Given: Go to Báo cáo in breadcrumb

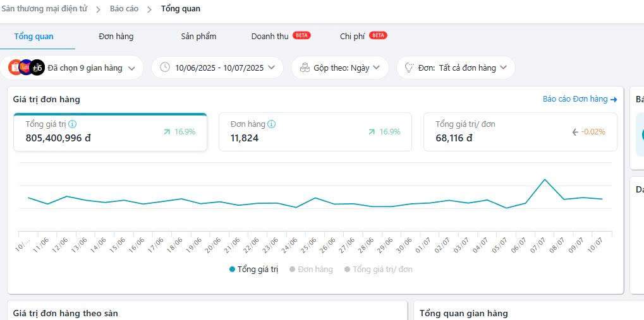Looking at the screenshot, I should [124, 9].
